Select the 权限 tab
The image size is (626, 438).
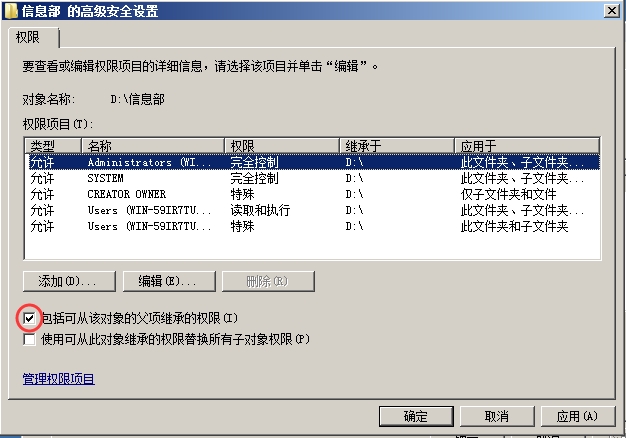pos(34,38)
